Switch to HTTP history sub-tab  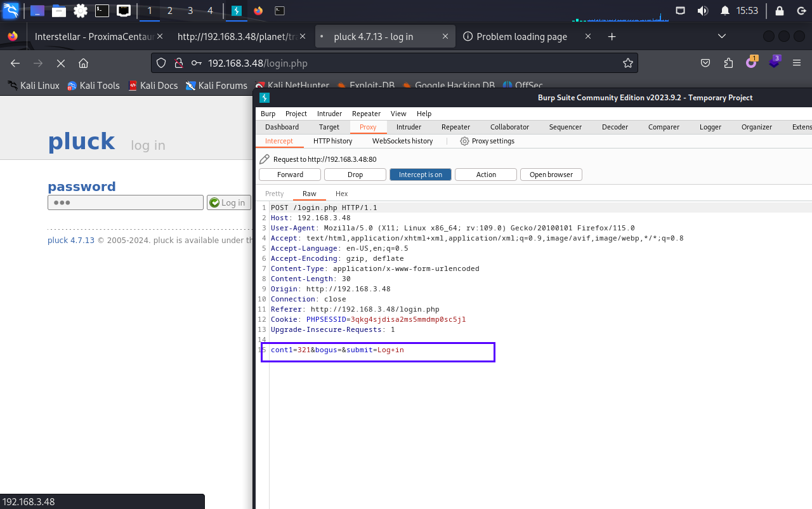click(332, 141)
